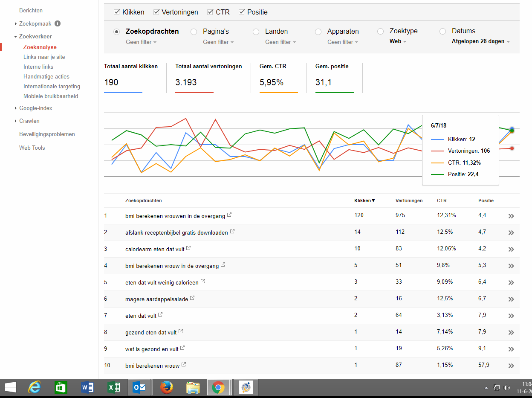Go to 'Links naar je site'

(x=44, y=57)
